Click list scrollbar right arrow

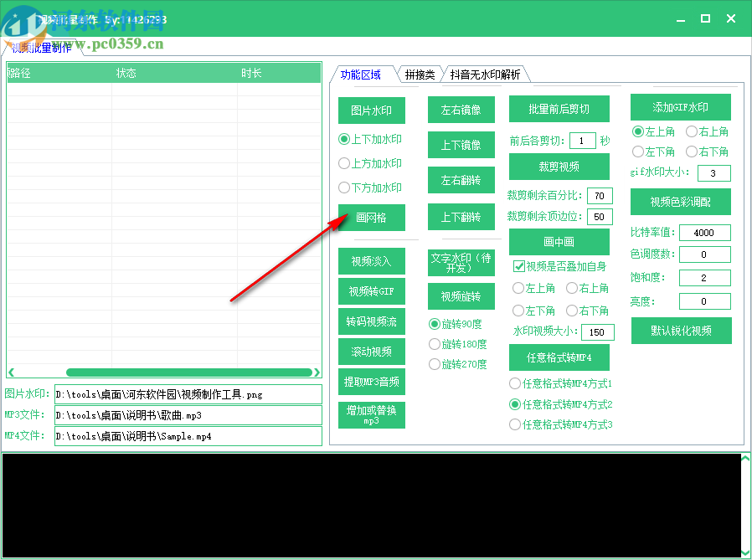point(317,372)
